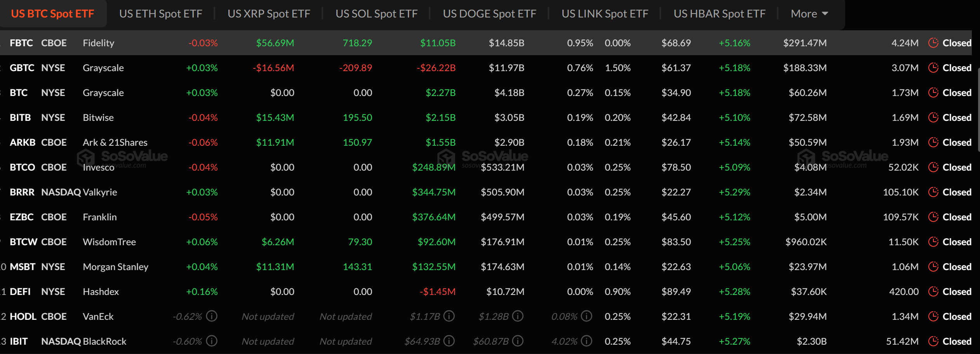Select the FBTC ticker link
This screenshot has height=354, width=980.
coord(21,43)
